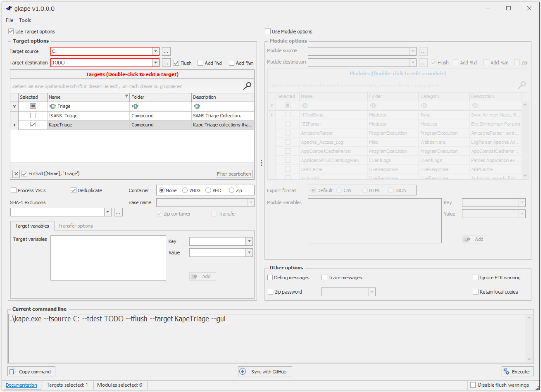Select VHD container radio button
The width and height of the screenshot is (541, 392).
[x=208, y=190]
